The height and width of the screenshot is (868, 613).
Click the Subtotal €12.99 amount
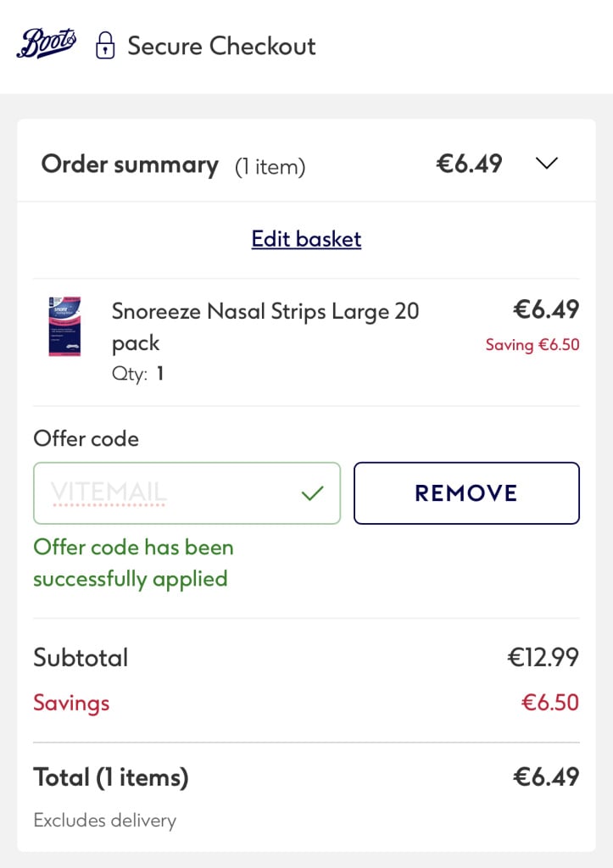click(543, 657)
